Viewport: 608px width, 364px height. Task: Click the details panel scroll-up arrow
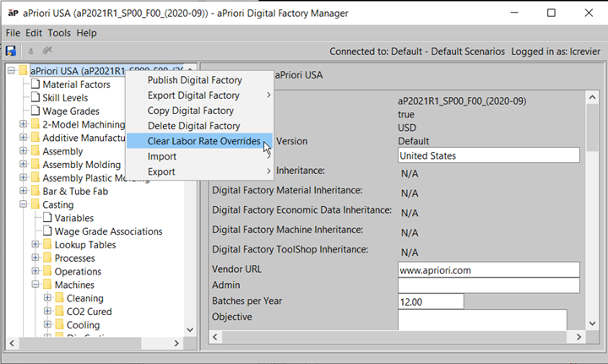point(592,97)
